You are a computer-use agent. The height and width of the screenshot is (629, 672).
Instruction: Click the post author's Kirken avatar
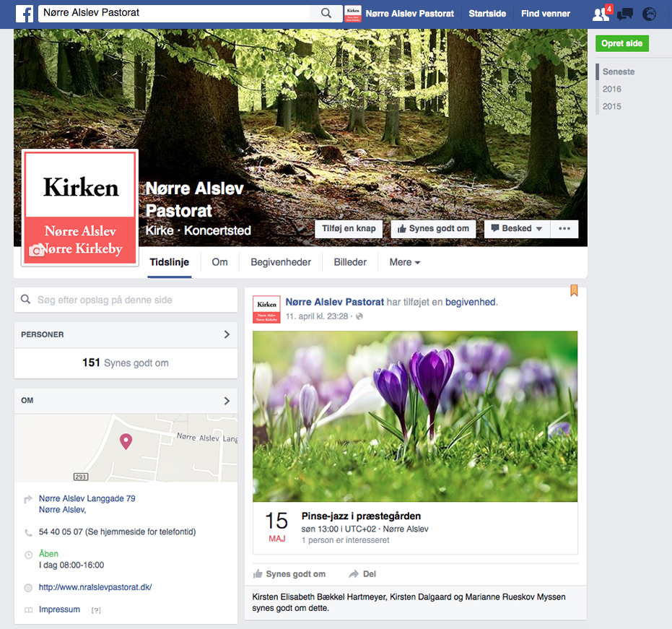(266, 309)
